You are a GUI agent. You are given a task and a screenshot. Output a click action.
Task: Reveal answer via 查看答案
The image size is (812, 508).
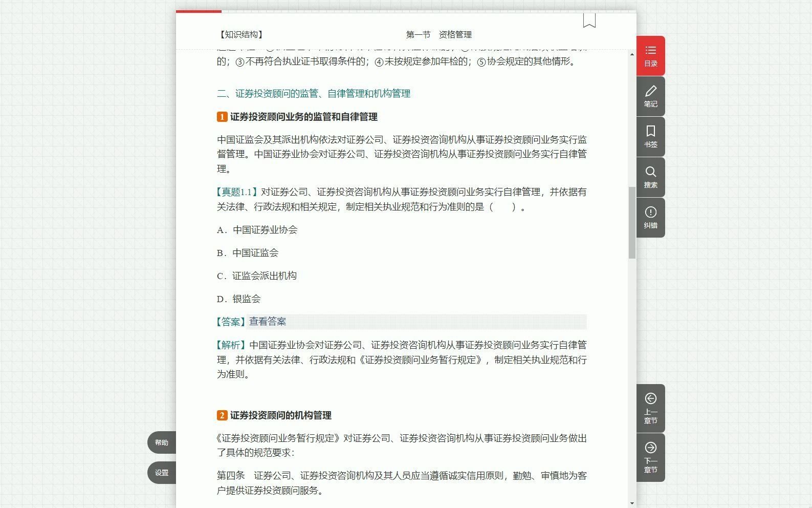(268, 322)
